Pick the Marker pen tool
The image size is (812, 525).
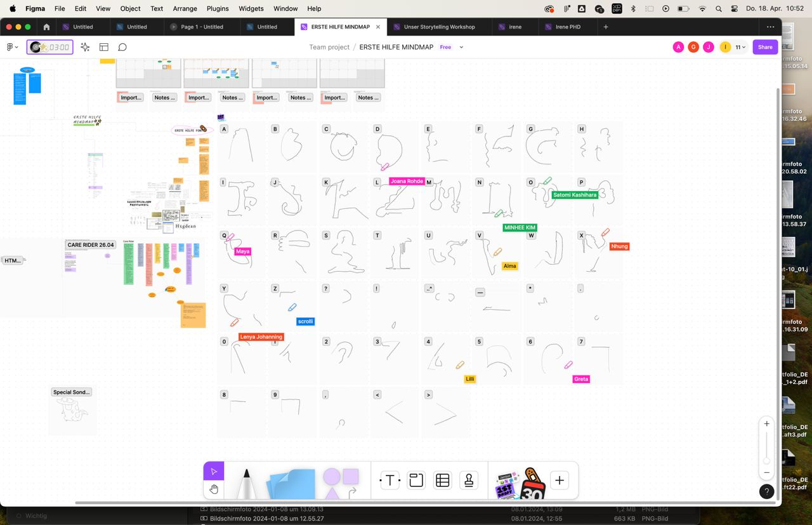tap(247, 483)
